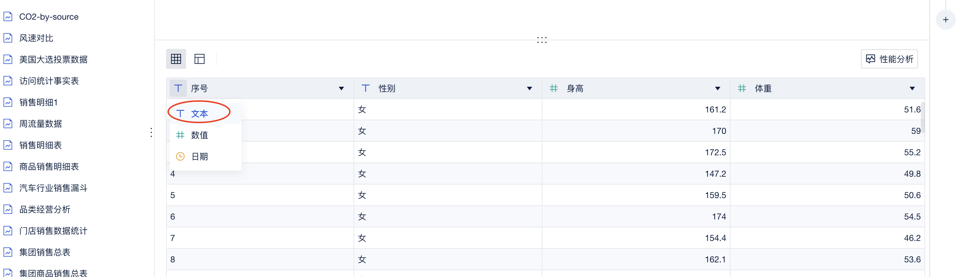Select the height cell 159.5
Screen dimensions: 980x277
[636, 195]
